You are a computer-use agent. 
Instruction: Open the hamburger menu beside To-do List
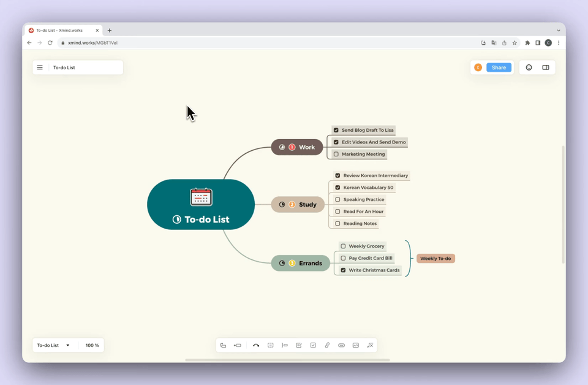pos(40,67)
